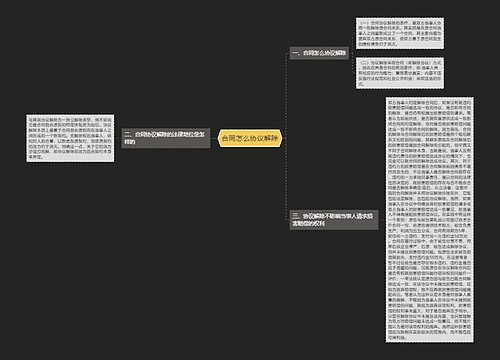Click the dotted connector right of the central node
This screenshot has width=500, height=360.
point(284,138)
